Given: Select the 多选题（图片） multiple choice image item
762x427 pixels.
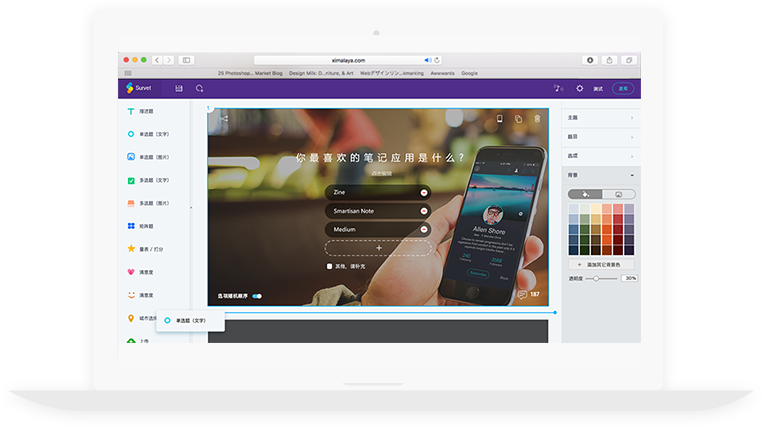Looking at the screenshot, I should click(x=148, y=203).
